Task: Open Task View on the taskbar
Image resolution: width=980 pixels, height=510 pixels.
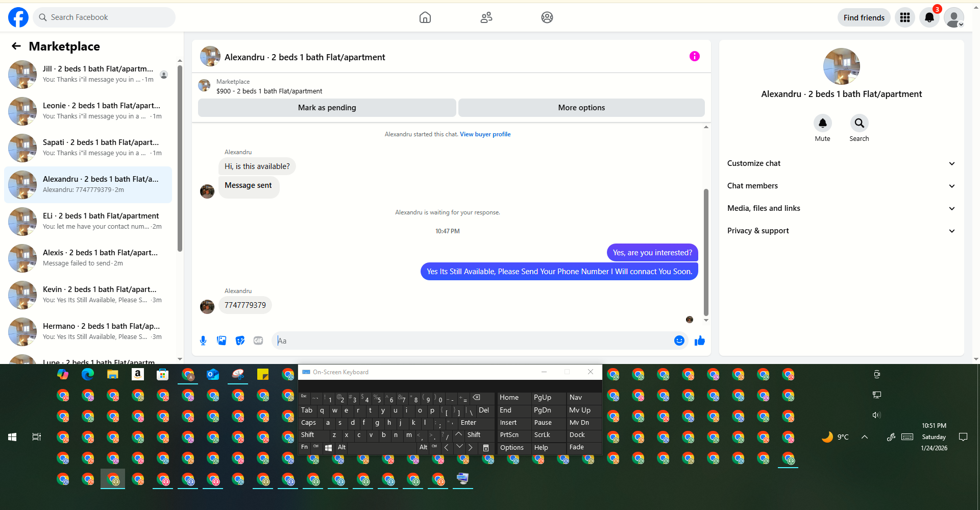Action: [x=37, y=437]
